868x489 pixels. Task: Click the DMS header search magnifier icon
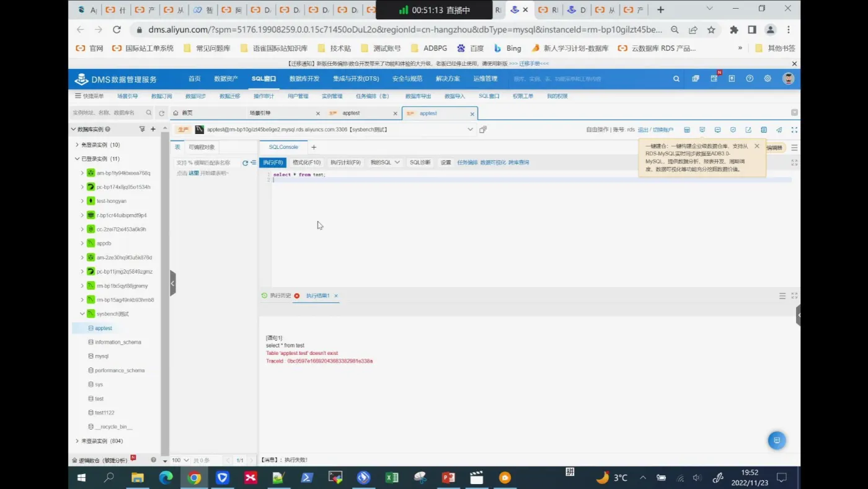click(x=676, y=79)
